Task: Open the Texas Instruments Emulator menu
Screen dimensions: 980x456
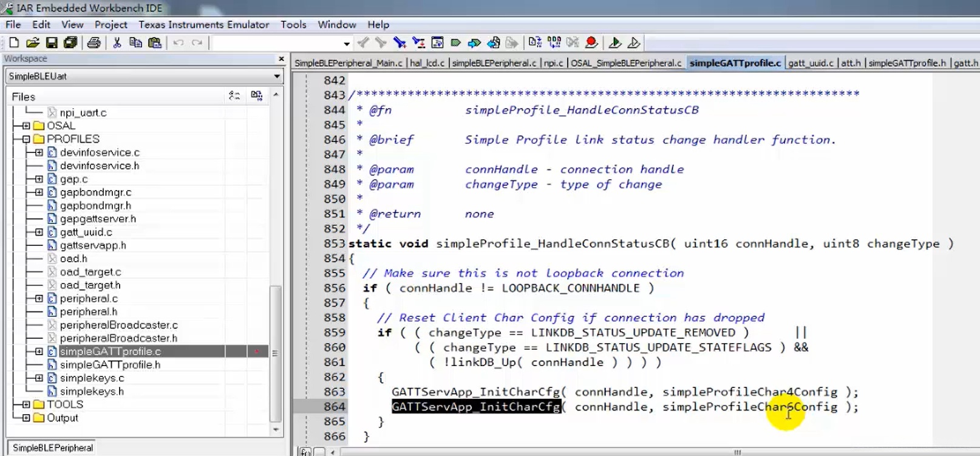Action: click(204, 25)
